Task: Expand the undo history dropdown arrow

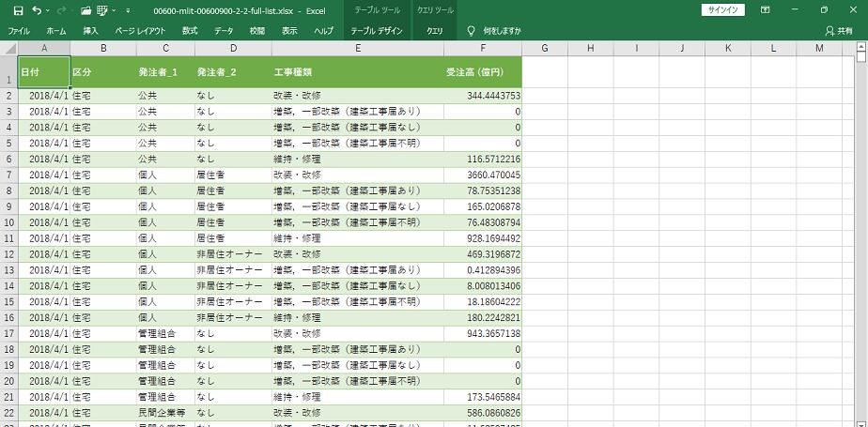Action: click(x=48, y=10)
